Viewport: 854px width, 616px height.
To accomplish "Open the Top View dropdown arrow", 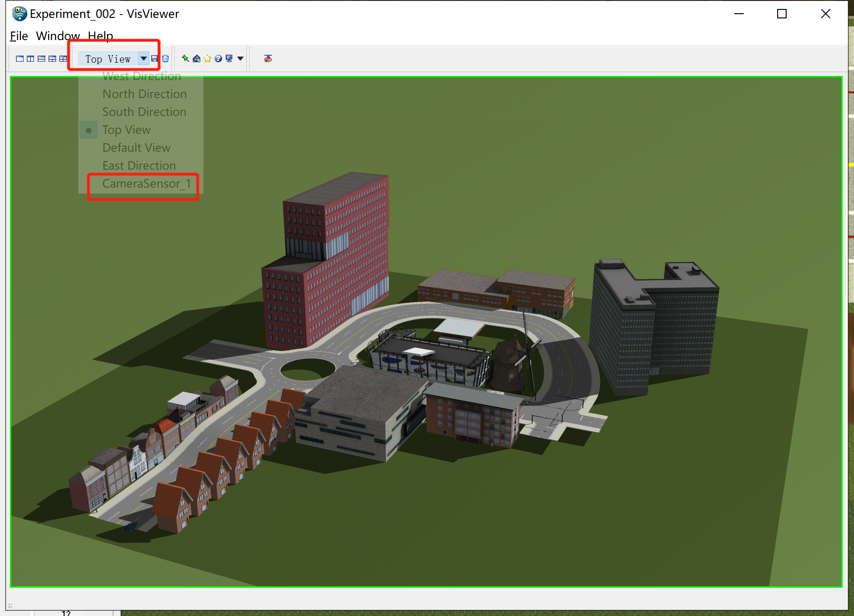I will pyautogui.click(x=144, y=58).
